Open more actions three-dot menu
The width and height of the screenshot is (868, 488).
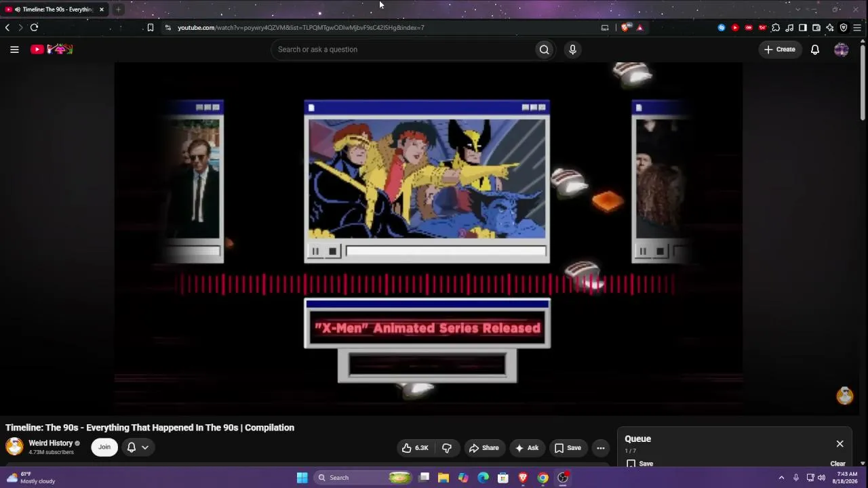(x=600, y=448)
